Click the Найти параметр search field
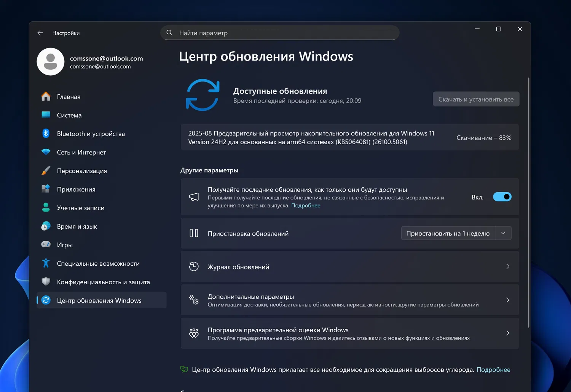Image resolution: width=571 pixels, height=392 pixels. [280, 33]
